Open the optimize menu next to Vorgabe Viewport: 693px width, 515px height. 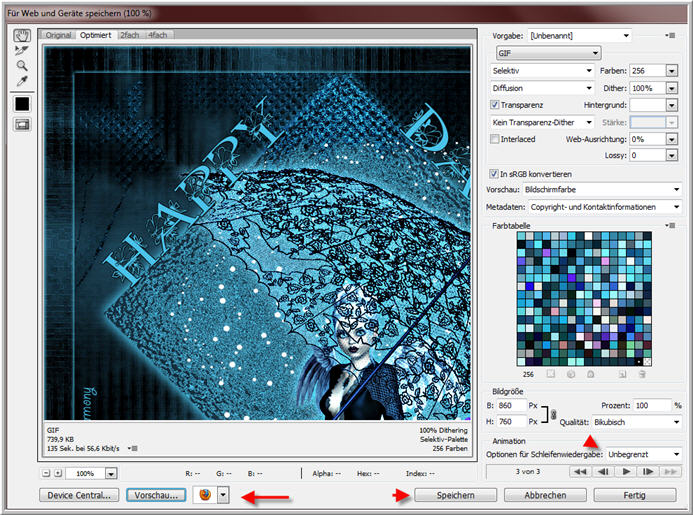click(x=670, y=35)
